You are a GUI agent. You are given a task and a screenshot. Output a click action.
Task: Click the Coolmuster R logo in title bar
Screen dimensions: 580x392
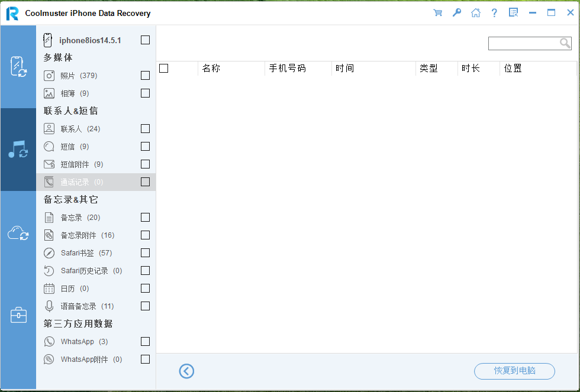tap(12, 13)
